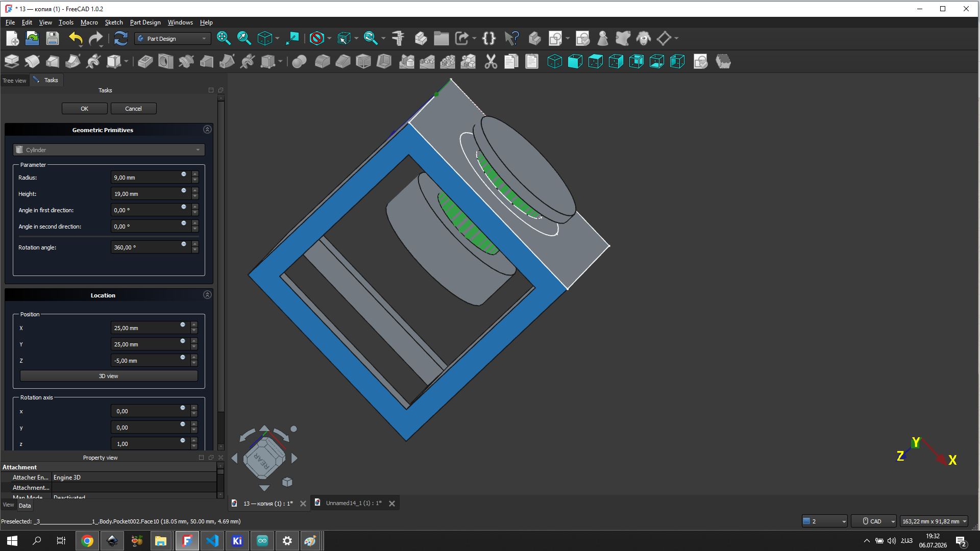Open the Cylinder primitive type dropdown
The height and width of the screenshot is (551, 980).
(109, 150)
